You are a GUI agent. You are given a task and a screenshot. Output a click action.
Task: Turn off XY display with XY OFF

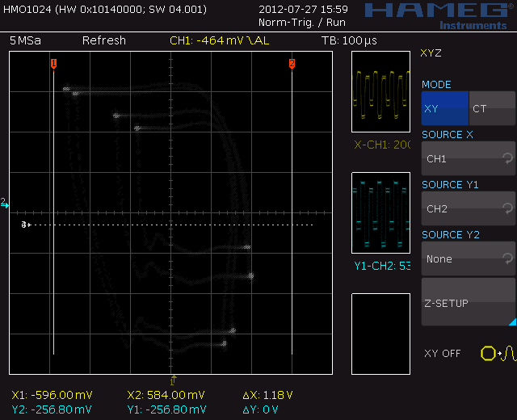(x=443, y=354)
